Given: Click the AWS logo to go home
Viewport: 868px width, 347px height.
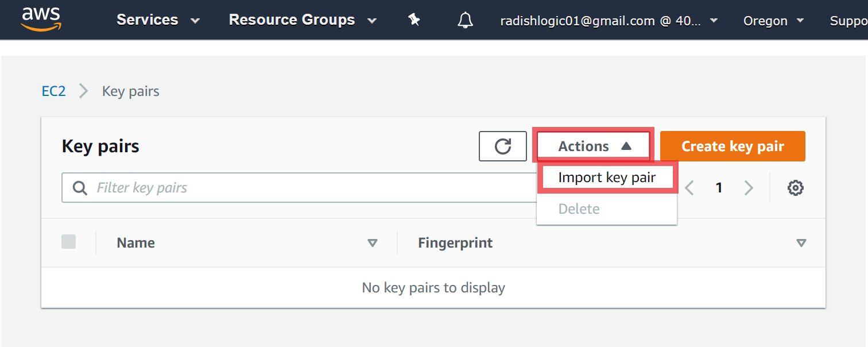Looking at the screenshot, I should (x=40, y=19).
